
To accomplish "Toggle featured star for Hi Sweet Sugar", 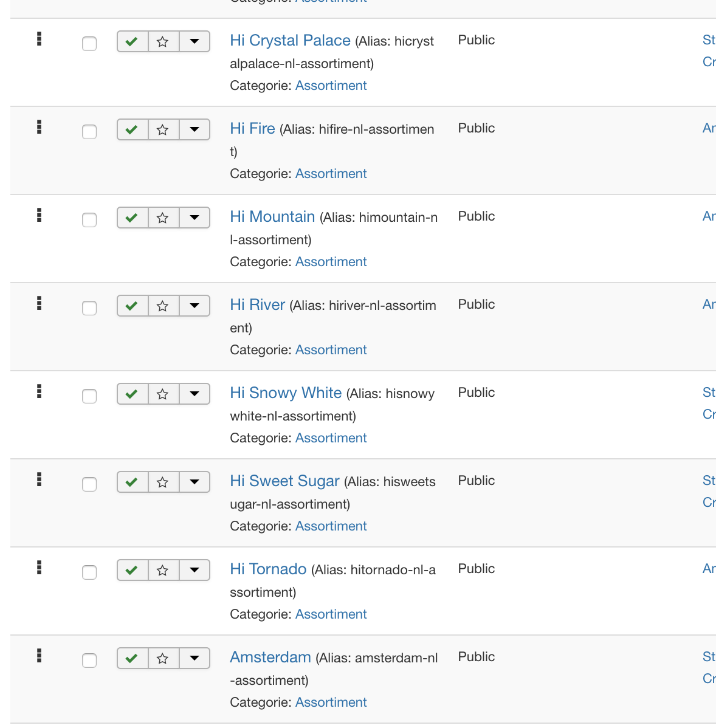I will pos(163,482).
